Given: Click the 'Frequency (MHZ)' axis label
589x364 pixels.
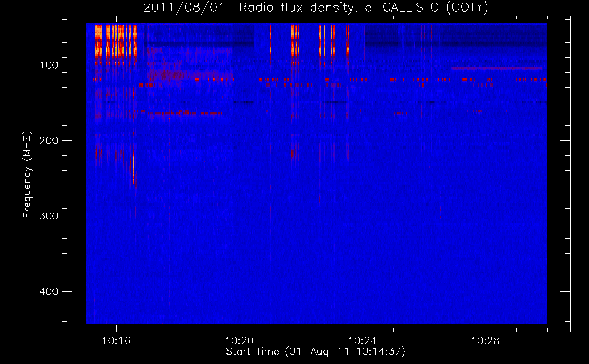Looking at the screenshot, I should click(x=27, y=175).
